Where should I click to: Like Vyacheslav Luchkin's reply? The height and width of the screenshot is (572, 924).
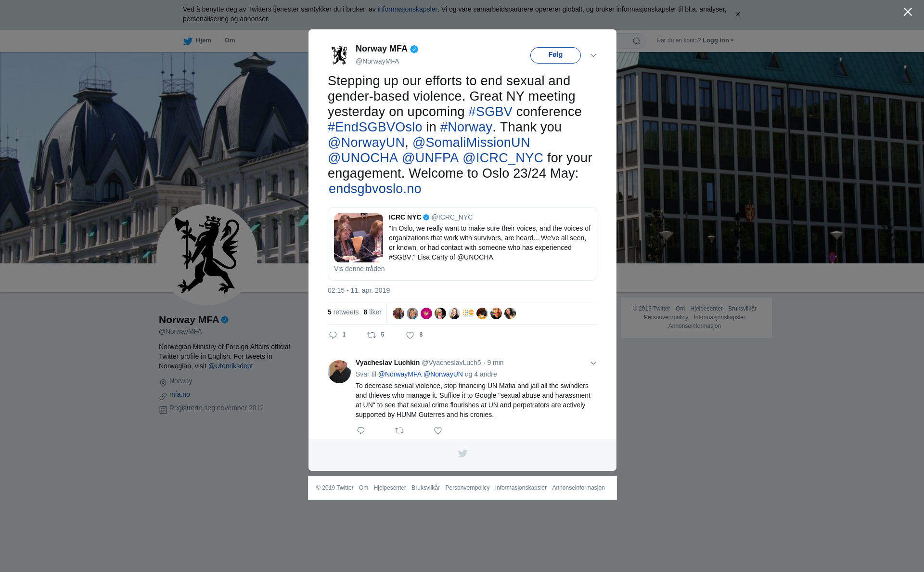[x=438, y=430]
